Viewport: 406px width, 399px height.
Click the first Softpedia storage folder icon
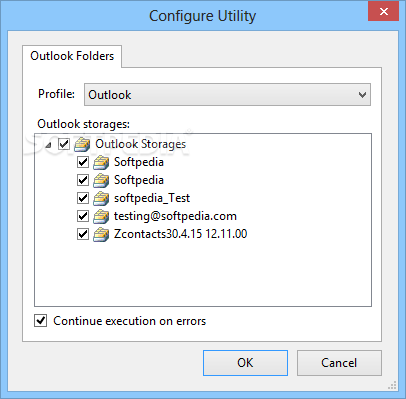point(101,162)
